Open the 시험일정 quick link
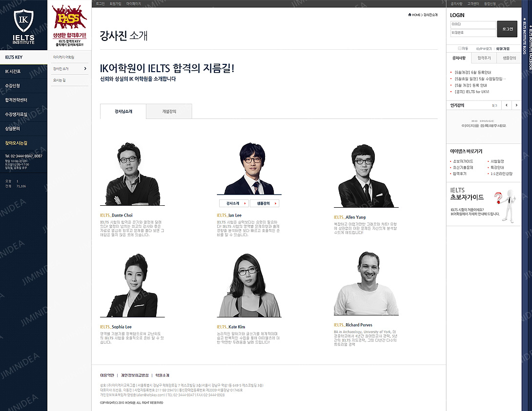Image resolution: width=532 pixels, height=411 pixels. coord(497,162)
